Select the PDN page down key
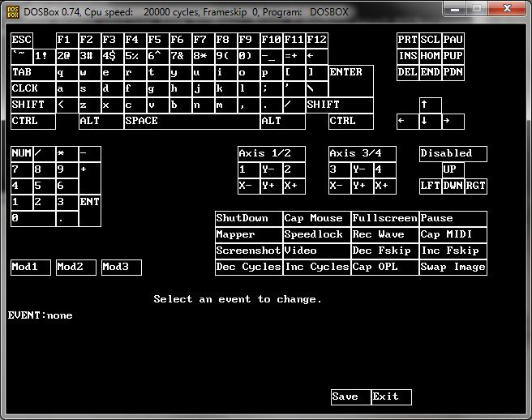This screenshot has height=420, width=532. tap(453, 73)
